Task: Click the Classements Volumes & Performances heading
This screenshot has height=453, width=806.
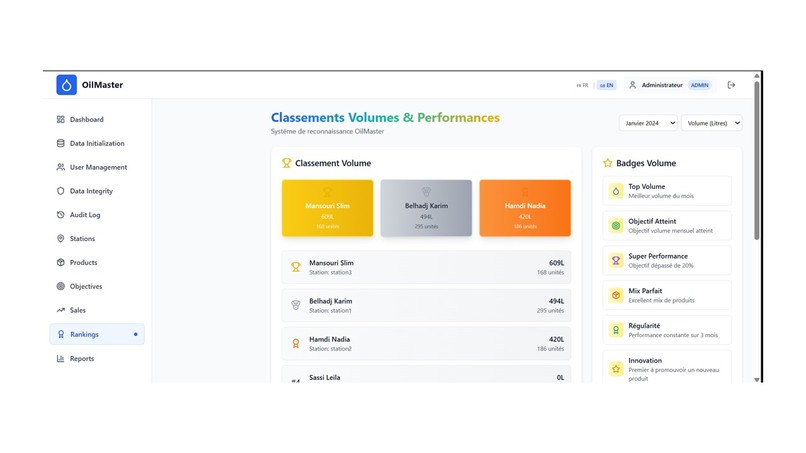Action: click(x=385, y=117)
